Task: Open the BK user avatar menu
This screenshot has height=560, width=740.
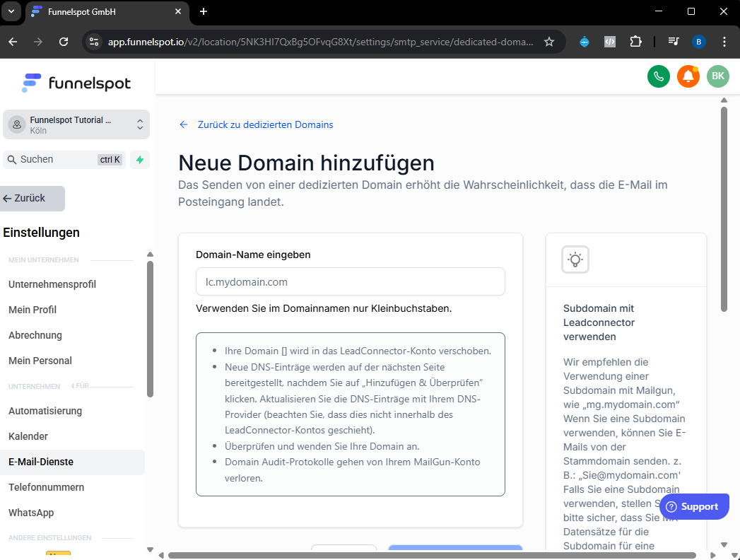Action: pyautogui.click(x=718, y=76)
